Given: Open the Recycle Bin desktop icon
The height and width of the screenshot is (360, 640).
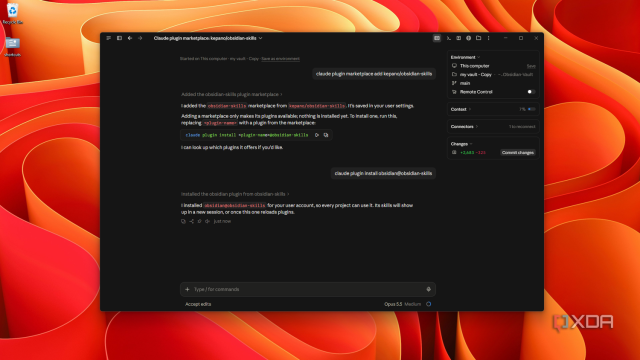Looking at the screenshot, I should [x=13, y=14].
